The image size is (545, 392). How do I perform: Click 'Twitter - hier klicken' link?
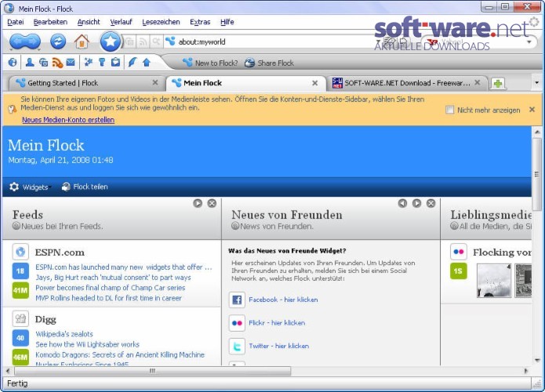coord(278,346)
